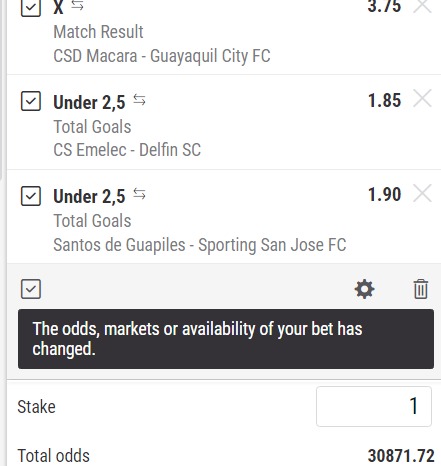Uncheck Santos de Guapiles Under 2,5 bet
Viewport: 441px width, 466px height.
point(31,196)
